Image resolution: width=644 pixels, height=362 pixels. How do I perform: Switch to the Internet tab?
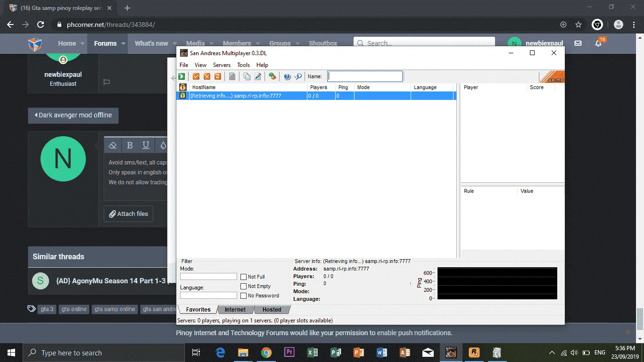tap(235, 310)
